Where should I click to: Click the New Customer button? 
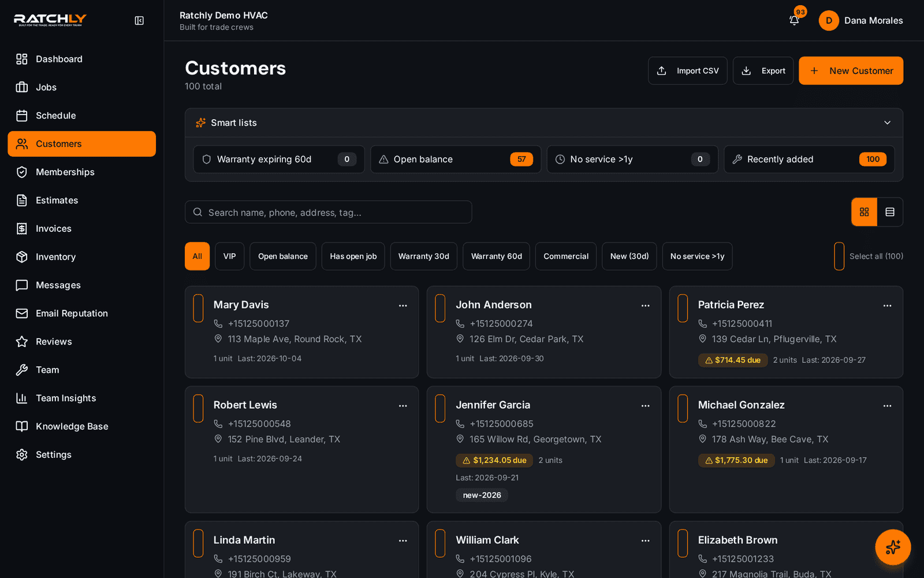851,71
